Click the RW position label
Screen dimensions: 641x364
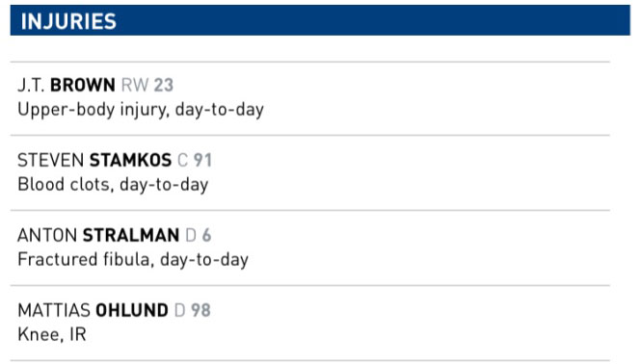coord(135,85)
